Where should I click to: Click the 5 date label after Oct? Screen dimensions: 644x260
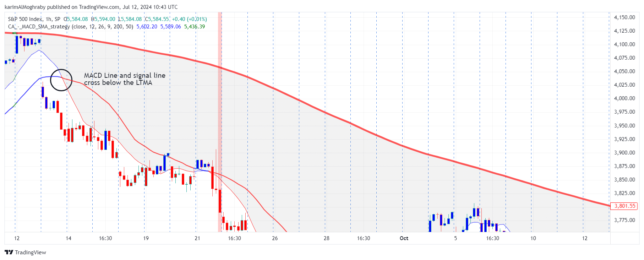point(455,238)
